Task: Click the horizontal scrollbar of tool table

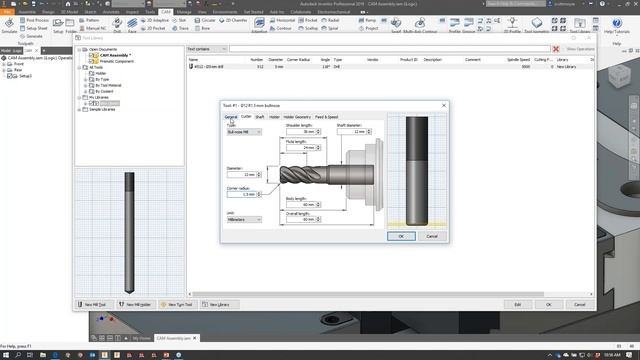Action: 368,294
